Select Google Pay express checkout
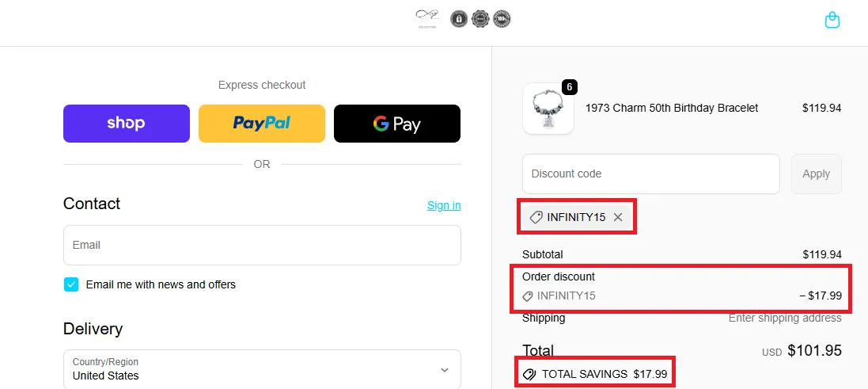This screenshot has width=868, height=389. tap(397, 124)
